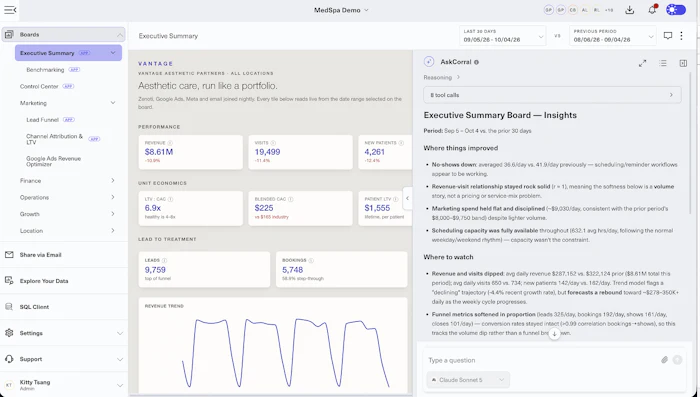The width and height of the screenshot is (700, 397).
Task: Click the Bookings tile info icon
Action: coord(311,260)
